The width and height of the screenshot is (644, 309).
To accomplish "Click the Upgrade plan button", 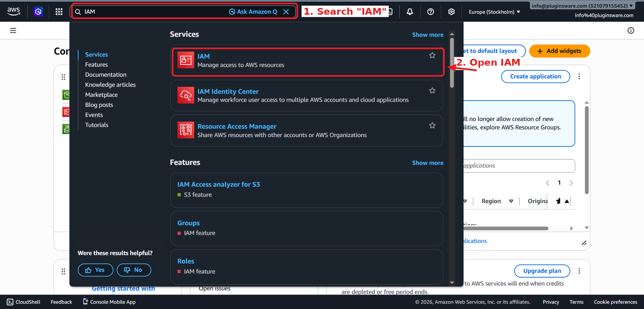I will tap(542, 271).
